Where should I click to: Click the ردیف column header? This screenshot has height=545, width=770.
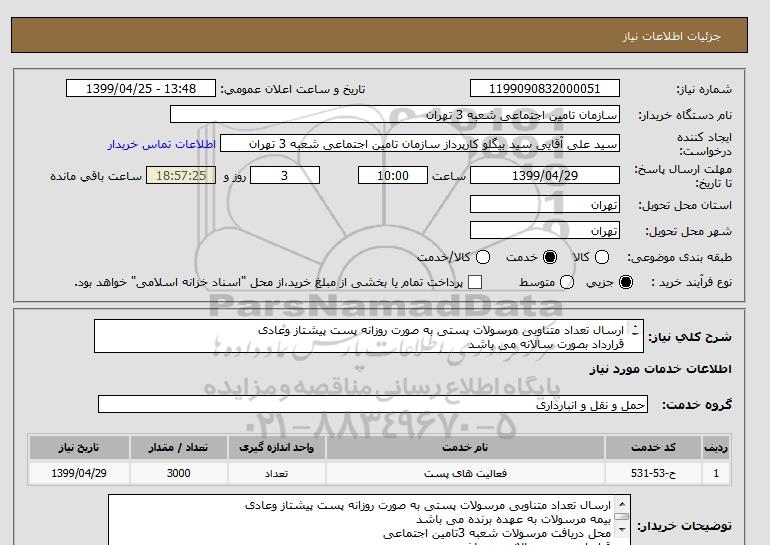[x=716, y=447]
